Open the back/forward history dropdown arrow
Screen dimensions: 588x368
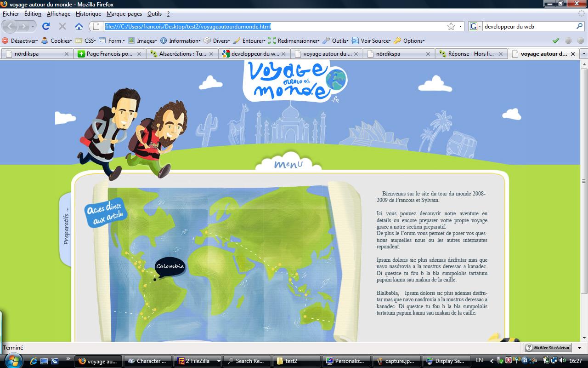33,27
